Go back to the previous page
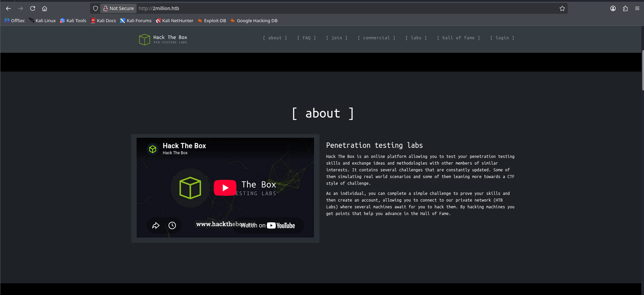The image size is (644, 295). pyautogui.click(x=8, y=8)
